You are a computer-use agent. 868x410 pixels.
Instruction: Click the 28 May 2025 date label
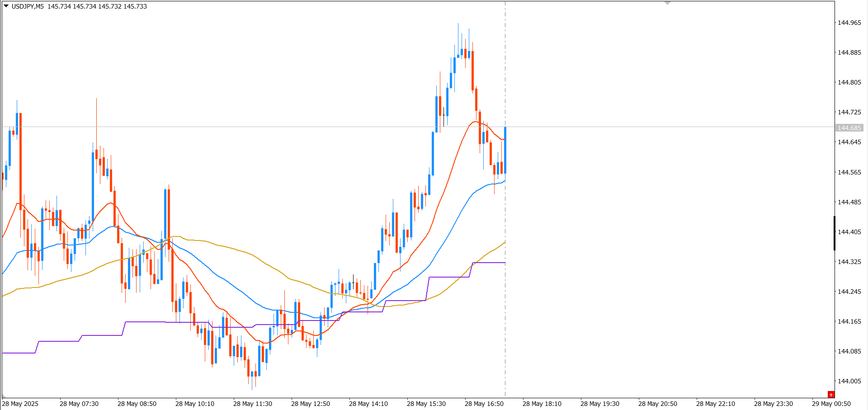(20, 404)
